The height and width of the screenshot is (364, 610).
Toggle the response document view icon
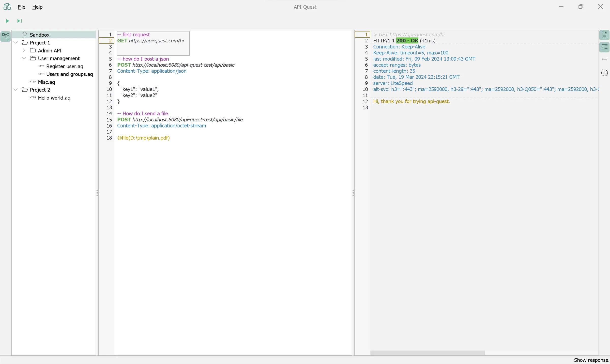604,35
